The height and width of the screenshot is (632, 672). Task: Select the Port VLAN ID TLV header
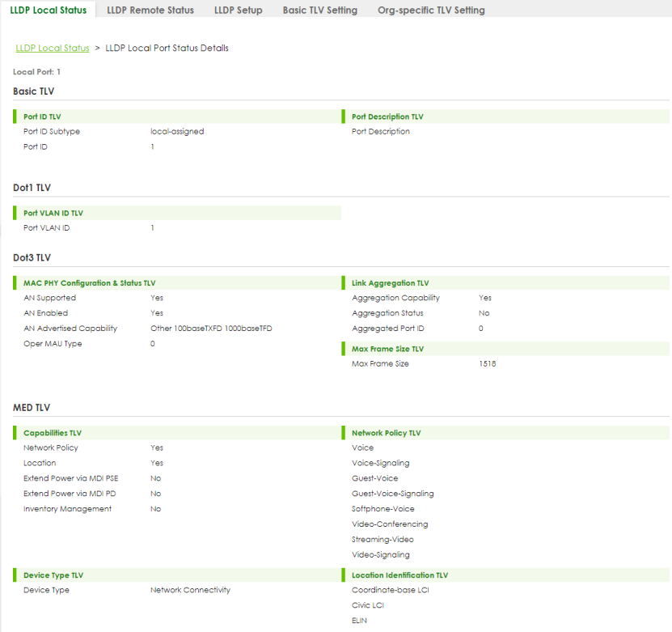coord(53,213)
